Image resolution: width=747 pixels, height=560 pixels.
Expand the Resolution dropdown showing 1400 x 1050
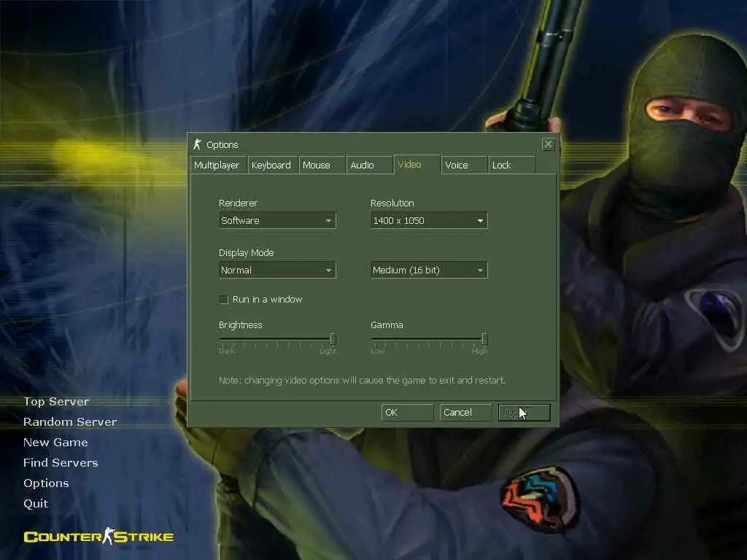(429, 220)
